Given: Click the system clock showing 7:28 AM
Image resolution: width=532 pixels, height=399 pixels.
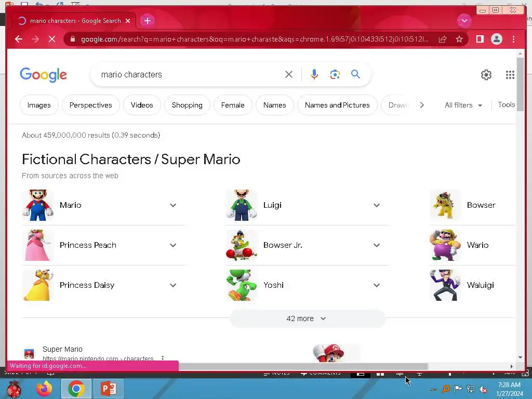Looking at the screenshot, I should [x=509, y=389].
